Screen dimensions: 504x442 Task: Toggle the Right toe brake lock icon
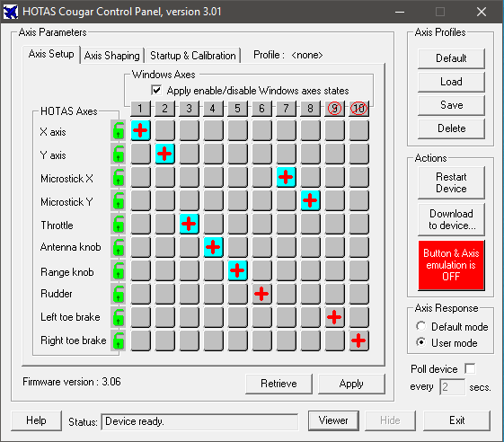tap(118, 340)
